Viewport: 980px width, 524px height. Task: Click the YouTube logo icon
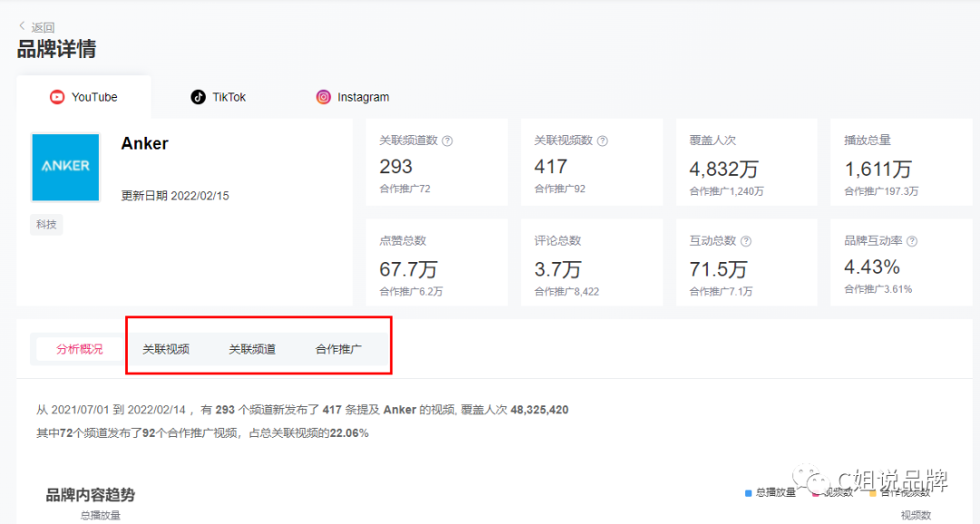(x=57, y=97)
